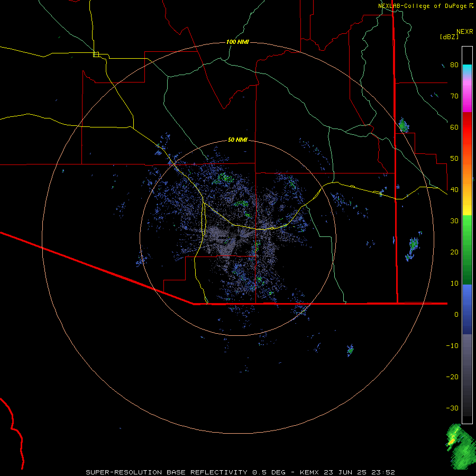The width and height of the screenshot is (476, 476).
Task: Click the NEXR label above the scale
Action: tap(465, 32)
